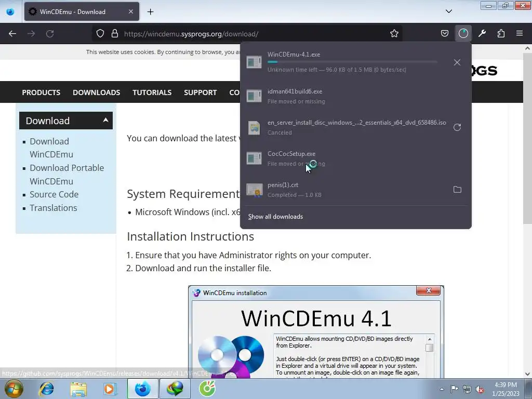Click the Action Center flag icon

[454, 389]
